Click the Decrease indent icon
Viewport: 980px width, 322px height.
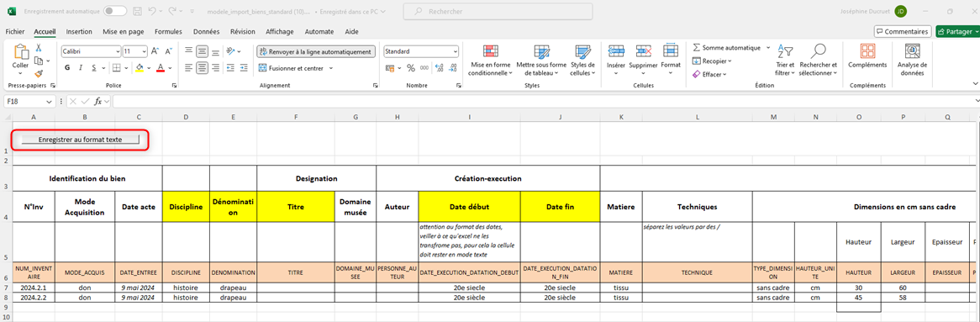coord(230,67)
